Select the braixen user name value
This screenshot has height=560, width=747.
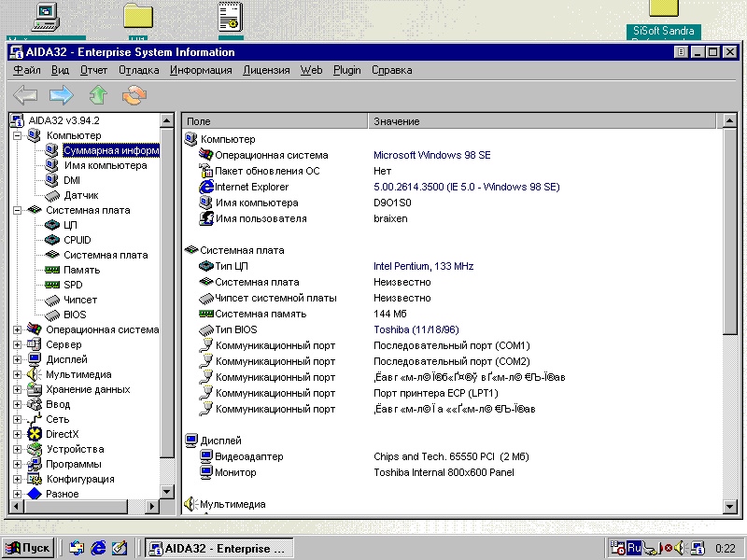click(x=390, y=218)
